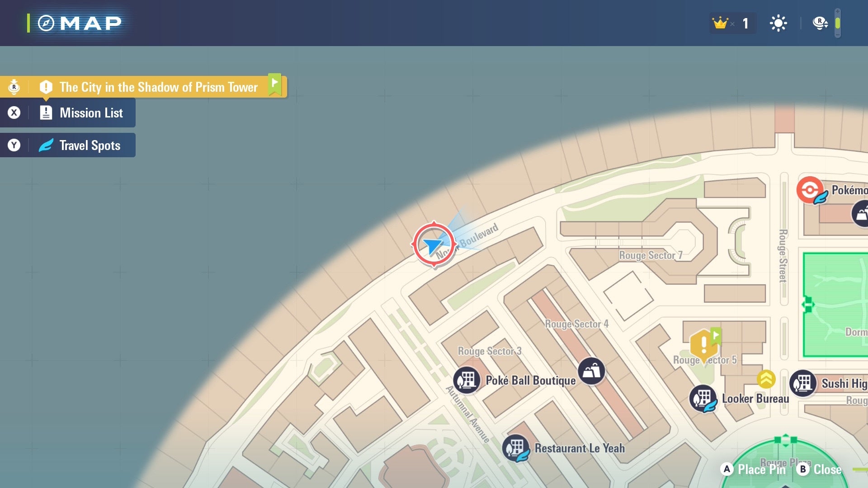Click the mission marker in Rouge Sector 5
Viewport: 868px width, 488px height.
click(x=703, y=344)
